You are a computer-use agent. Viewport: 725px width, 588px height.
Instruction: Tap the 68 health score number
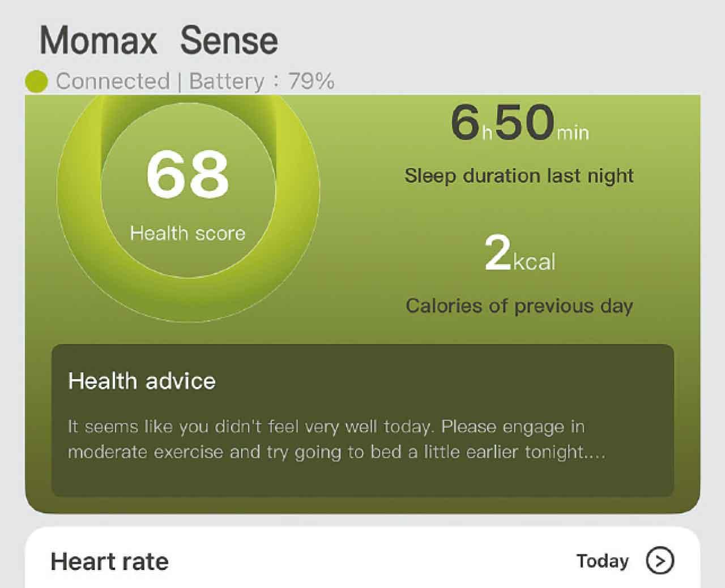(x=187, y=174)
